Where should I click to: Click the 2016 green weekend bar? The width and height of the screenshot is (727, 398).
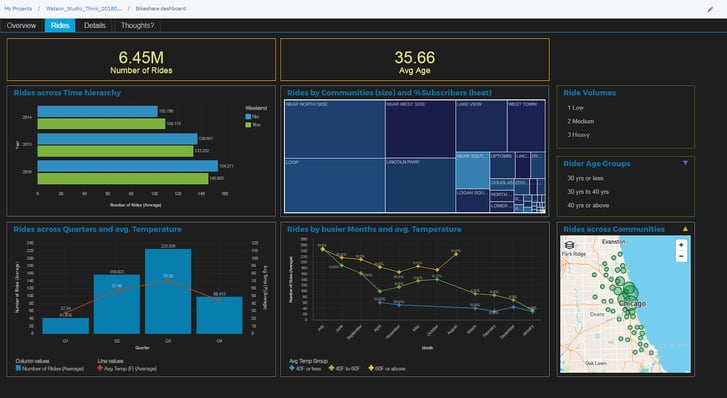tap(123, 179)
